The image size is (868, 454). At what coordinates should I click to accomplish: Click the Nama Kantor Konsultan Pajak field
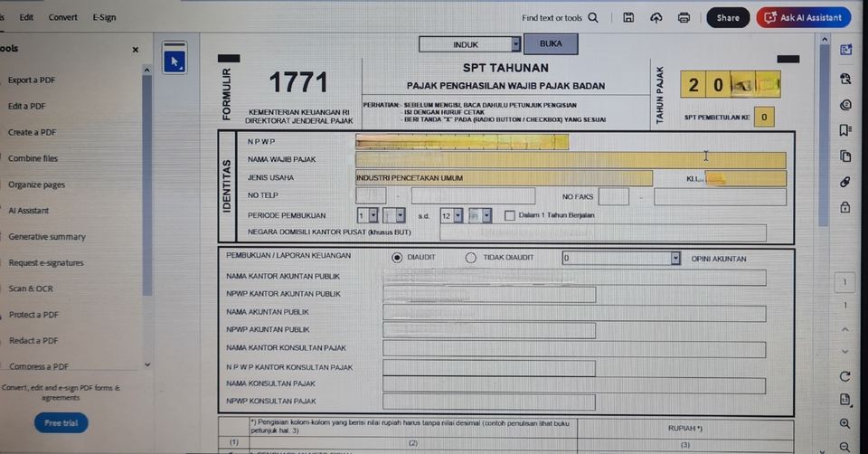(x=574, y=349)
